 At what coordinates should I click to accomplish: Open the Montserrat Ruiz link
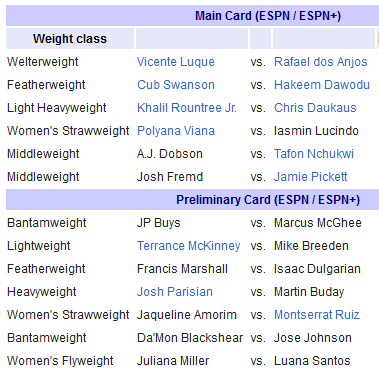click(317, 315)
